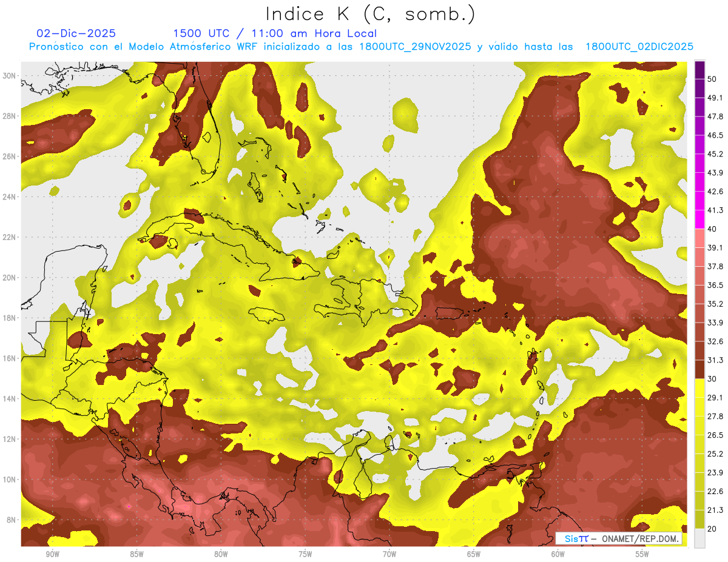Select the "27.8" colorbar value
The image size is (728, 562).
715,416
